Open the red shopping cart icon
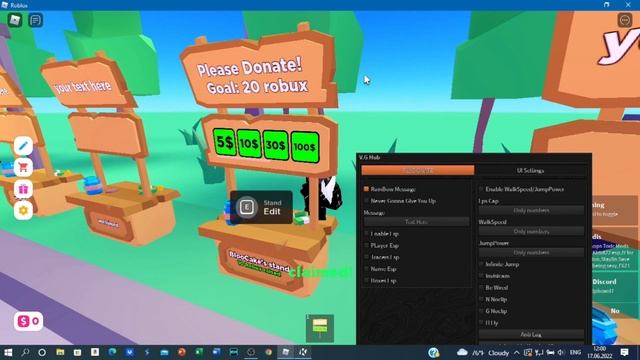 (x=23, y=167)
